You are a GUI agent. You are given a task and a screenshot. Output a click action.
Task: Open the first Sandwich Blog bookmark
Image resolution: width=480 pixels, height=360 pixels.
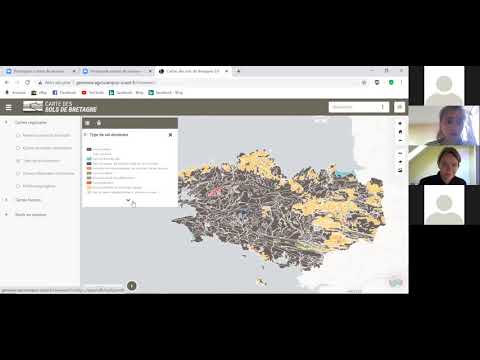pyautogui.click(x=126, y=92)
